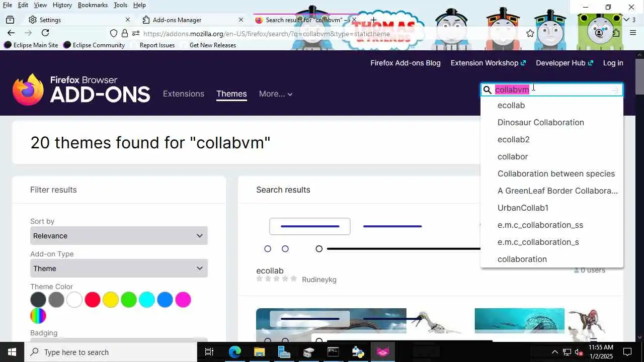The image size is (644, 362).
Task: Click the site padlock security icon
Action: 125,33
